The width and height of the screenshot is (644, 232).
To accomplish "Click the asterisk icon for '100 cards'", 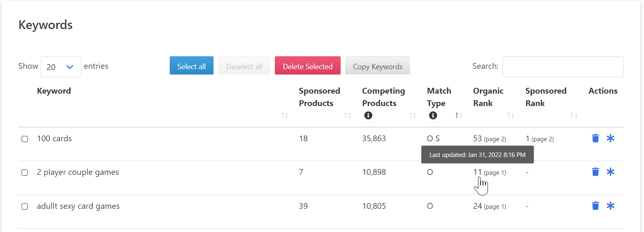I will pyautogui.click(x=610, y=138).
